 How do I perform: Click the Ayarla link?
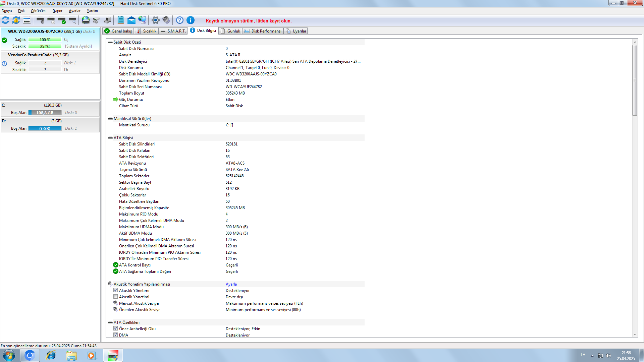tap(231, 284)
